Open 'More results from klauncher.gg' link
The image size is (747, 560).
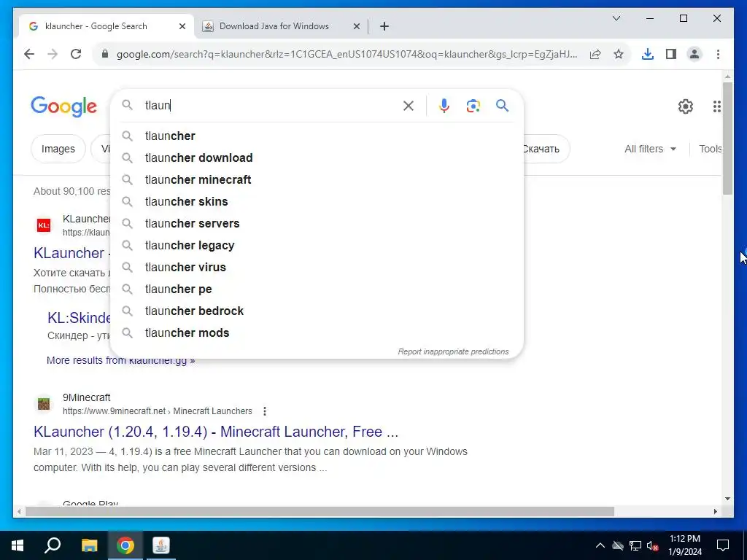[x=120, y=360]
